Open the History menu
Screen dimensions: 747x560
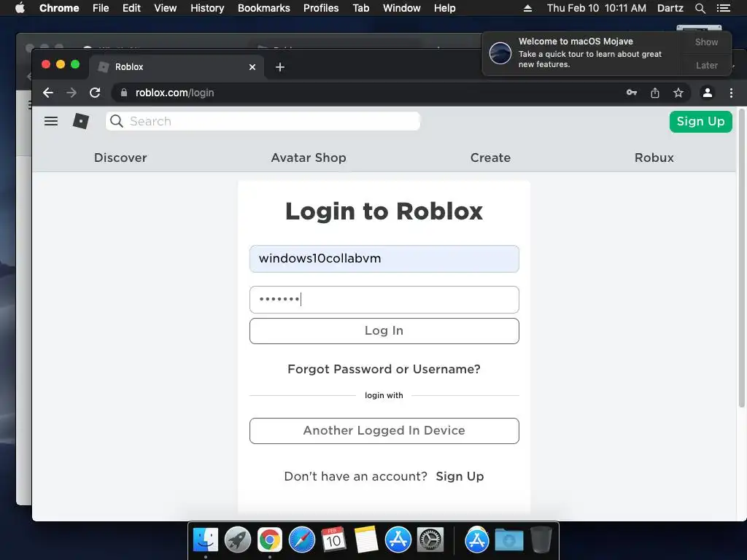[207, 8]
